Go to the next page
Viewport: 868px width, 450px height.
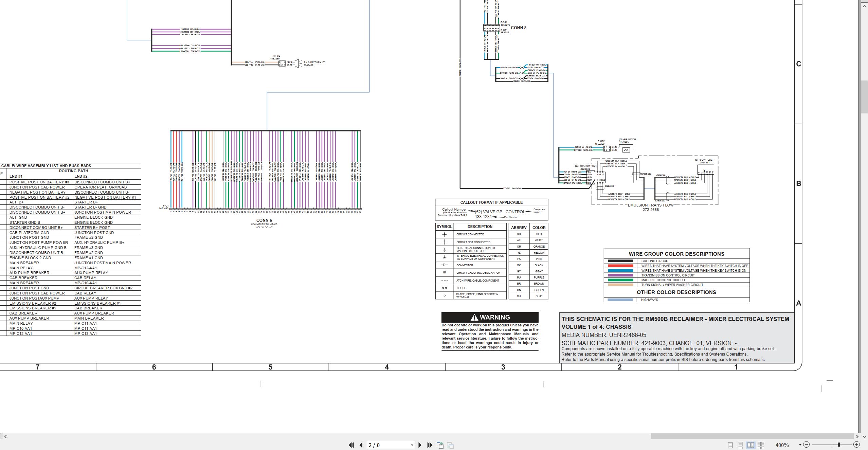(420, 445)
